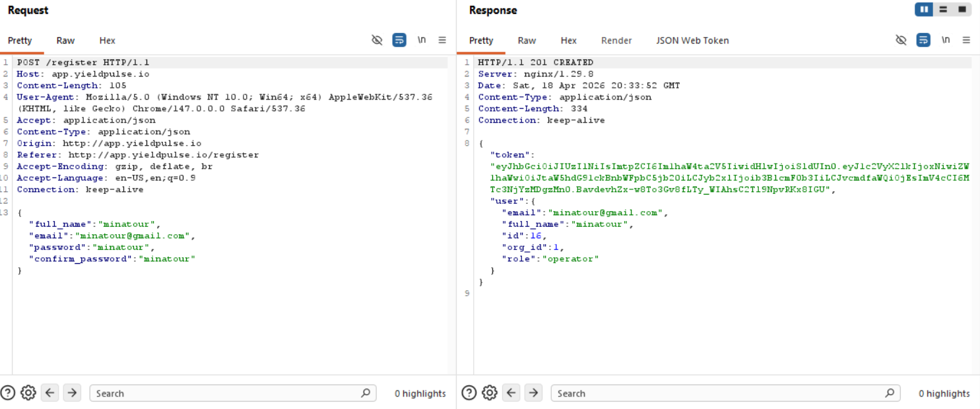The image size is (980, 409).
Task: Toggle hidden characters visibility in Request
Action: (377, 40)
